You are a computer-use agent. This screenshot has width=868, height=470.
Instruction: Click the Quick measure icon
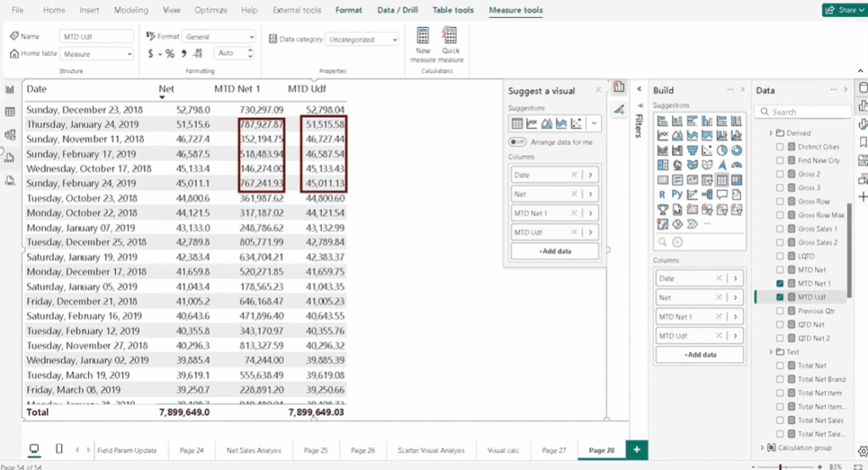pyautogui.click(x=450, y=36)
